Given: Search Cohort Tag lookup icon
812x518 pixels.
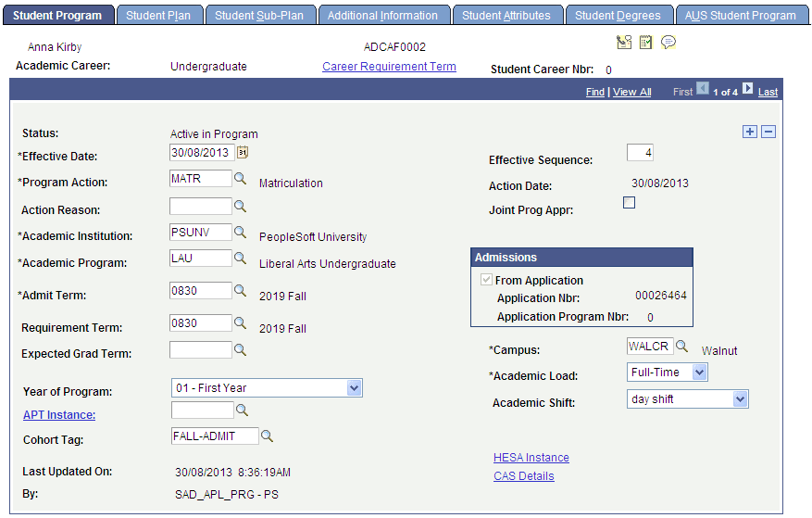Looking at the screenshot, I should coord(267,436).
